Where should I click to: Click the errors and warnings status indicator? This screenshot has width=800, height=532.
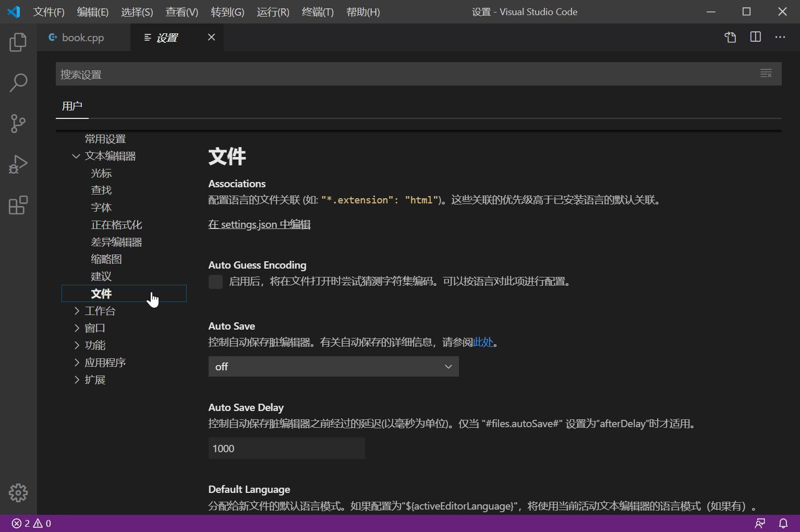(x=31, y=523)
